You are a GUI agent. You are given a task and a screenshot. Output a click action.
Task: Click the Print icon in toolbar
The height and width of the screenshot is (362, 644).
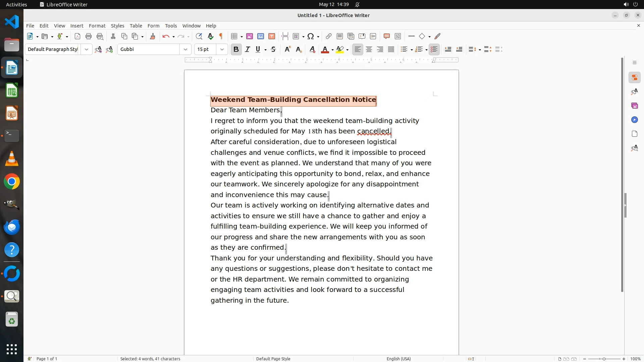tap(89, 36)
